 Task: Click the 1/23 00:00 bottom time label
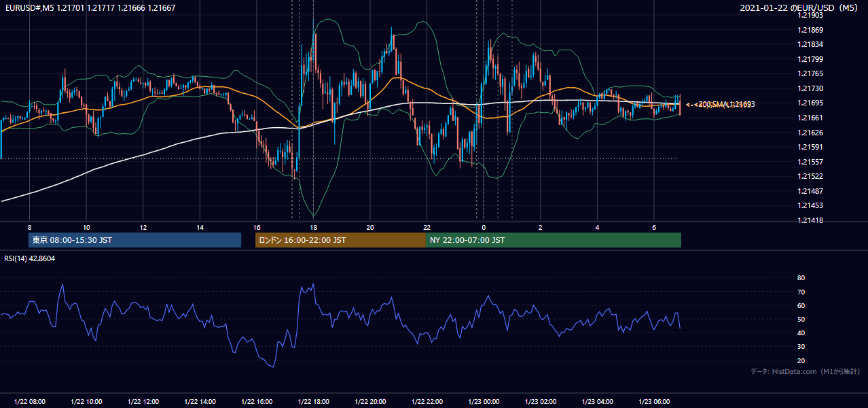click(x=484, y=402)
